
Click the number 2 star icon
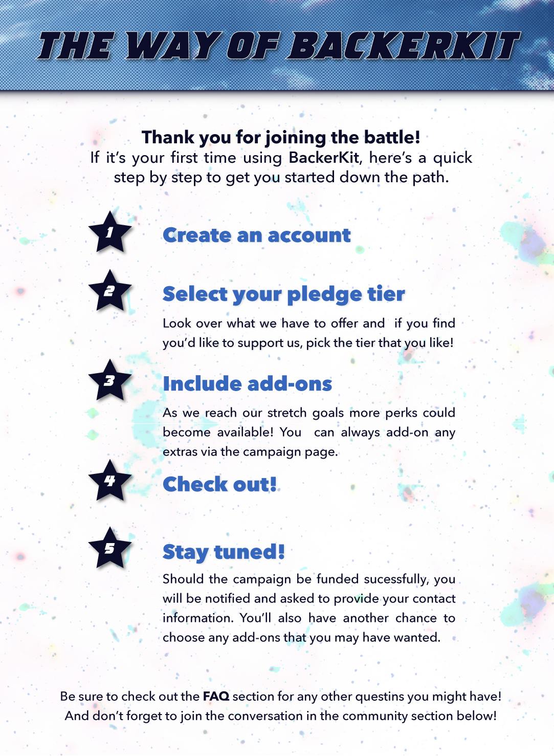tap(109, 291)
